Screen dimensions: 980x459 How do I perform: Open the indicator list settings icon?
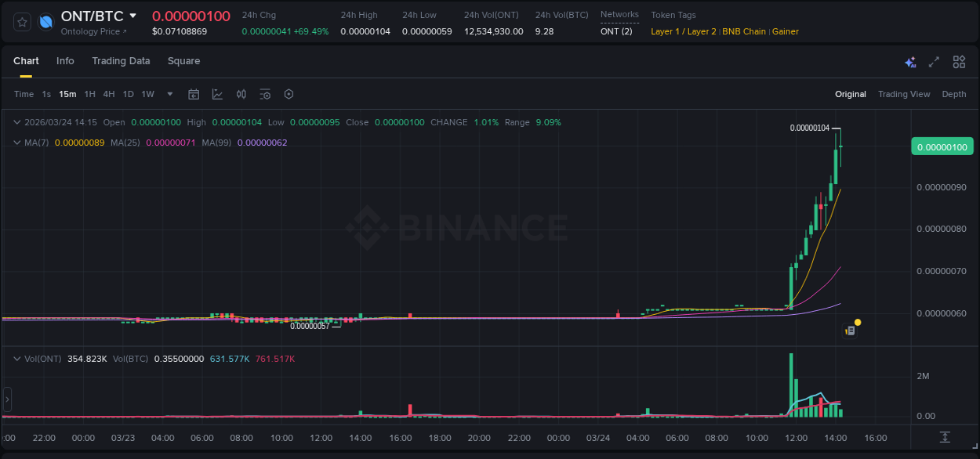265,94
